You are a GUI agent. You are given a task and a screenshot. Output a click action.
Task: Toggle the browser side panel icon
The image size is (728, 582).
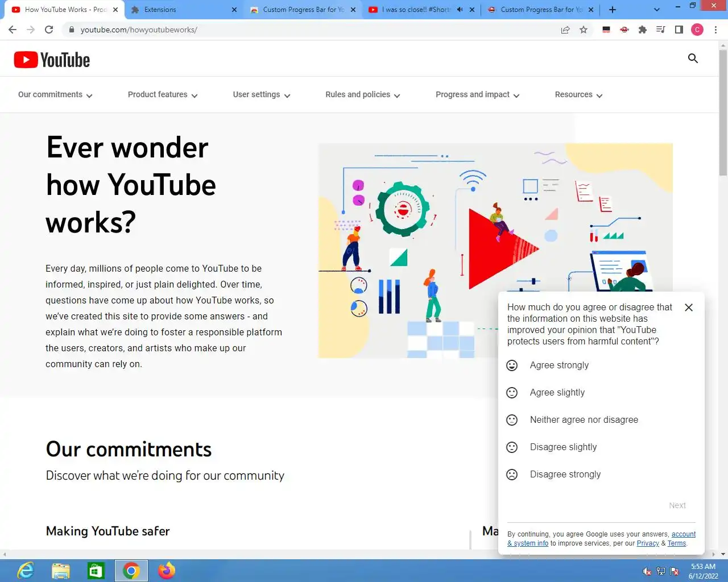point(679,30)
